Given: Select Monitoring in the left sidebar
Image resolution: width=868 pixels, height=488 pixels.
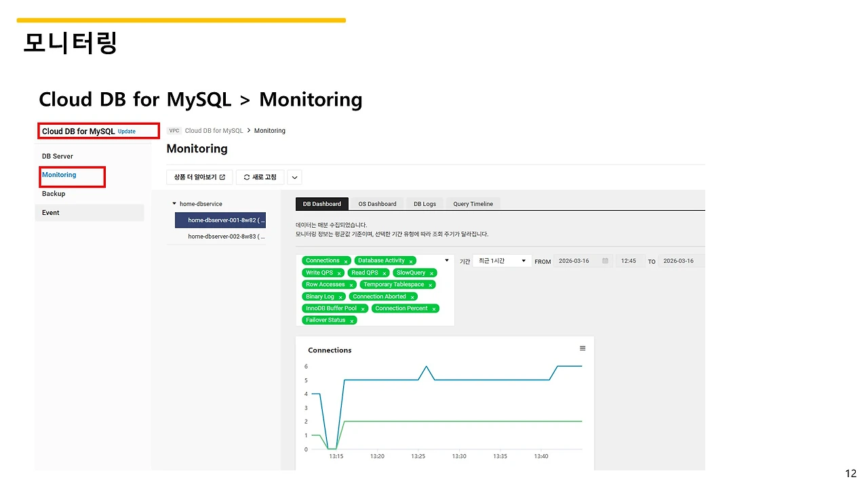Looking at the screenshot, I should [59, 175].
